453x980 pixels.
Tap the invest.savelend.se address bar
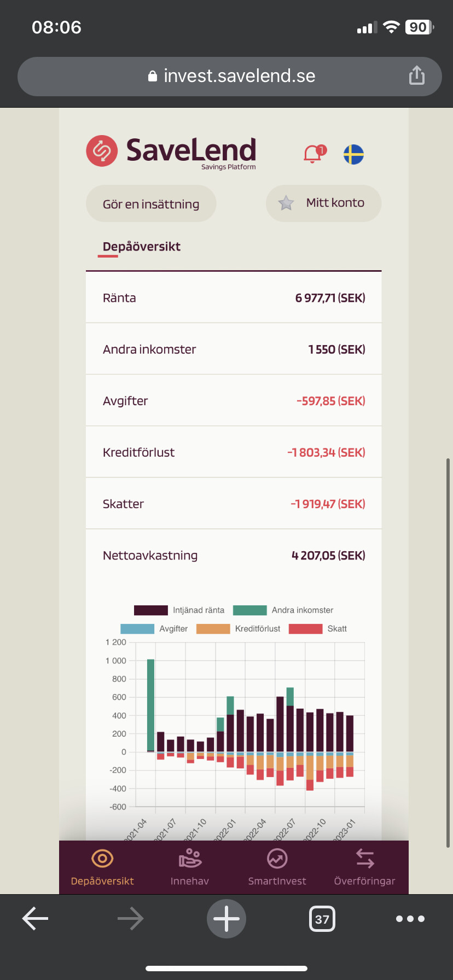click(230, 76)
